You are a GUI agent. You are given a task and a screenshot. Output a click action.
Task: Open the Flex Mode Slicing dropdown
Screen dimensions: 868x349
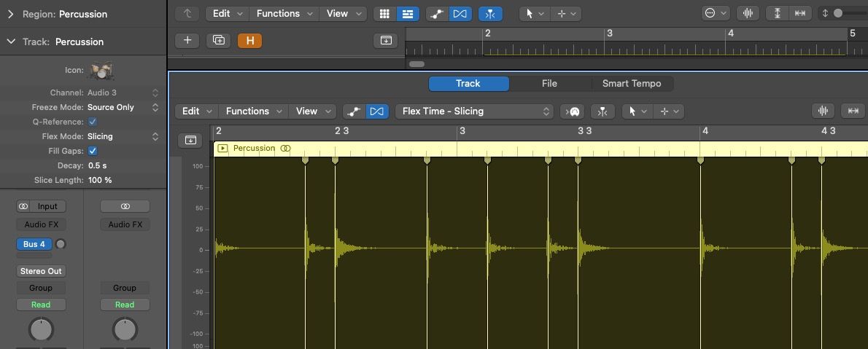[x=123, y=136]
